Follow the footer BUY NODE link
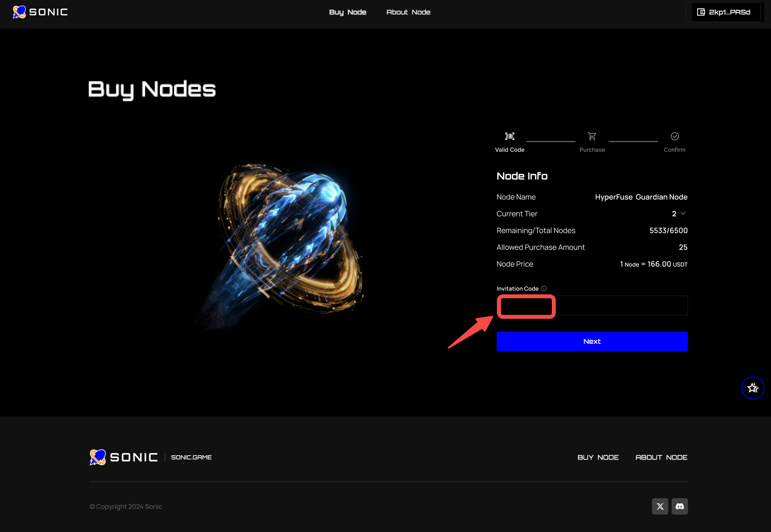This screenshot has height=532, width=771. pos(598,457)
